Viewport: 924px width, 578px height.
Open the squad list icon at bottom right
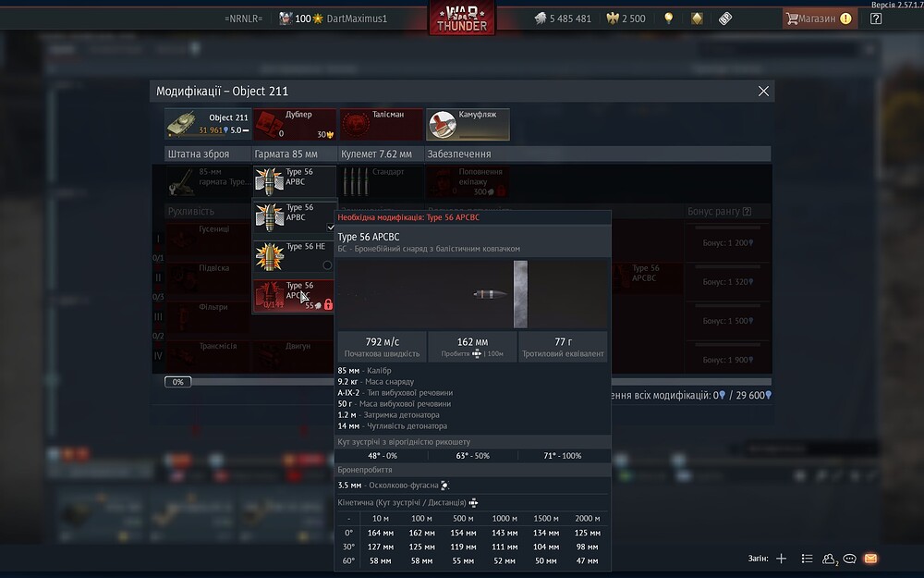pos(808,558)
